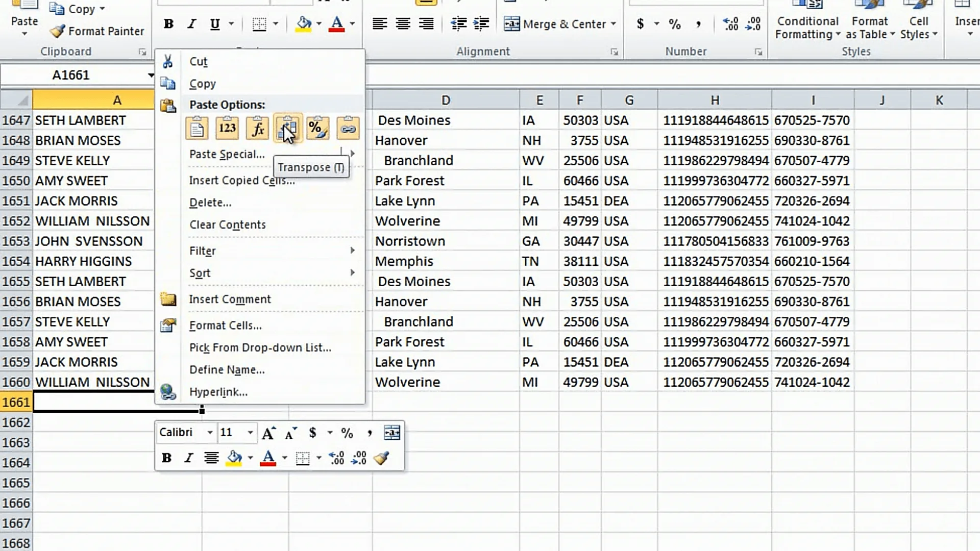
Task: Apply Percent Style in Number group
Action: point(675,24)
